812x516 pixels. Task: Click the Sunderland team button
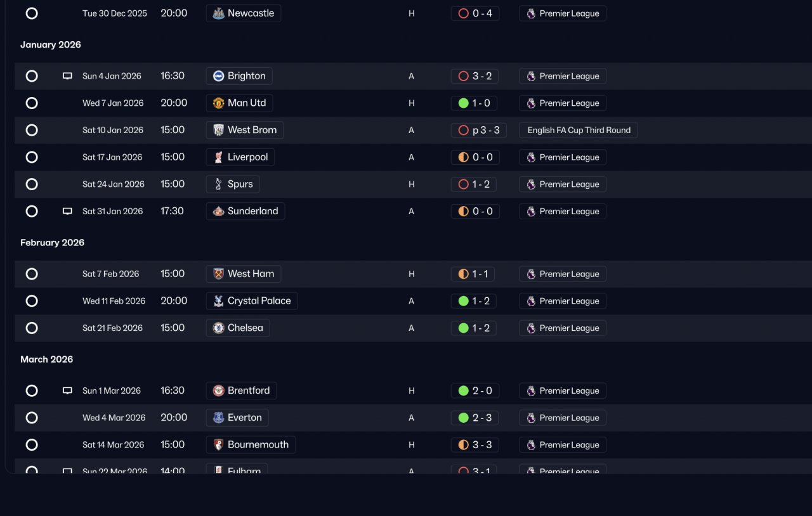pyautogui.click(x=246, y=211)
